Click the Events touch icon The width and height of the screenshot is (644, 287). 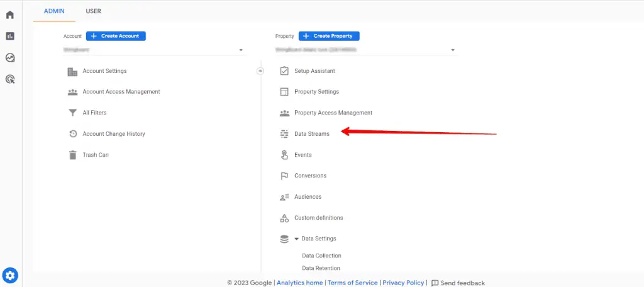(x=284, y=155)
